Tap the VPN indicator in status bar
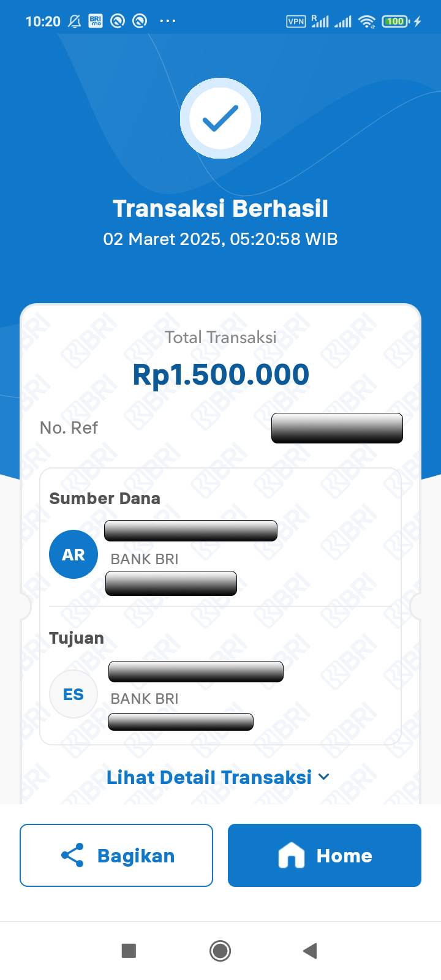Image resolution: width=441 pixels, height=980 pixels. pos(296,21)
